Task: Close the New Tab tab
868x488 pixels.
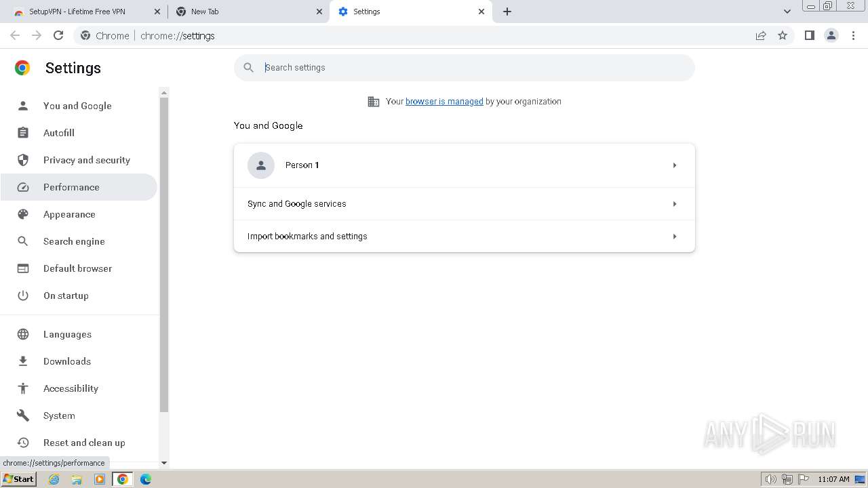Action: click(x=319, y=12)
